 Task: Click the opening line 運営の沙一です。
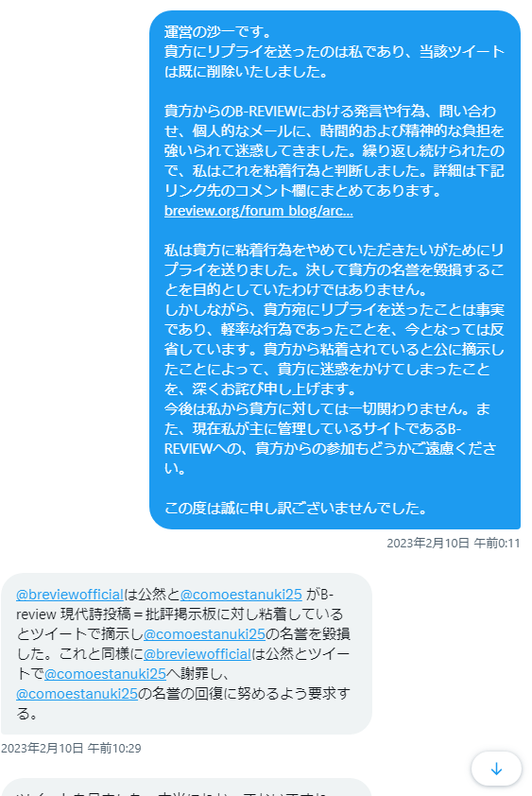point(218,32)
